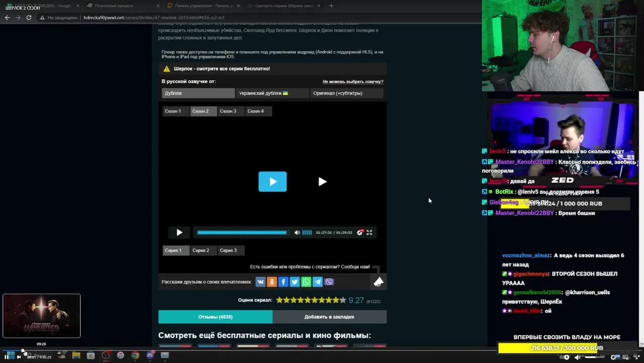Enter fullscreen in the series player
This screenshot has width=644, height=363.
[369, 232]
